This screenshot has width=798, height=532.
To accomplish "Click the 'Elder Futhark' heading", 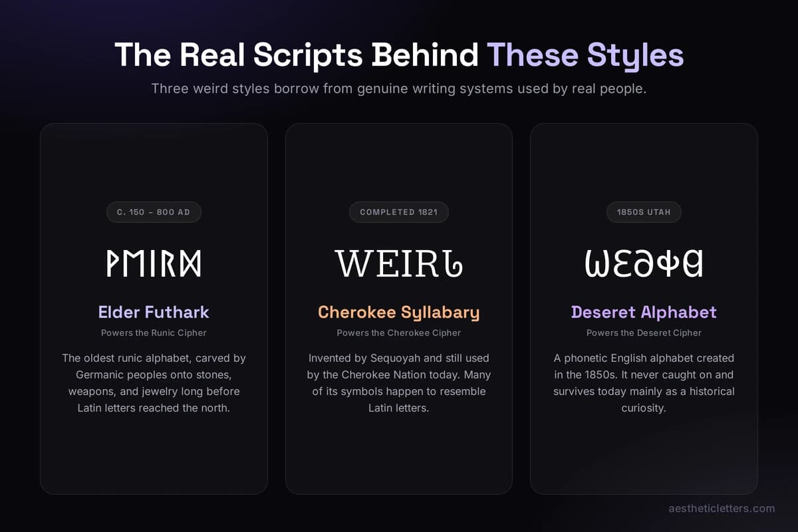I will click(154, 312).
